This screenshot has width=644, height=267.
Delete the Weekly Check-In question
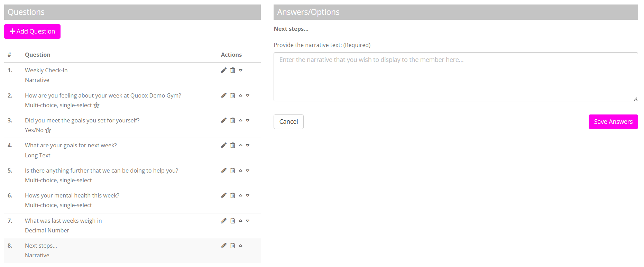point(233,70)
